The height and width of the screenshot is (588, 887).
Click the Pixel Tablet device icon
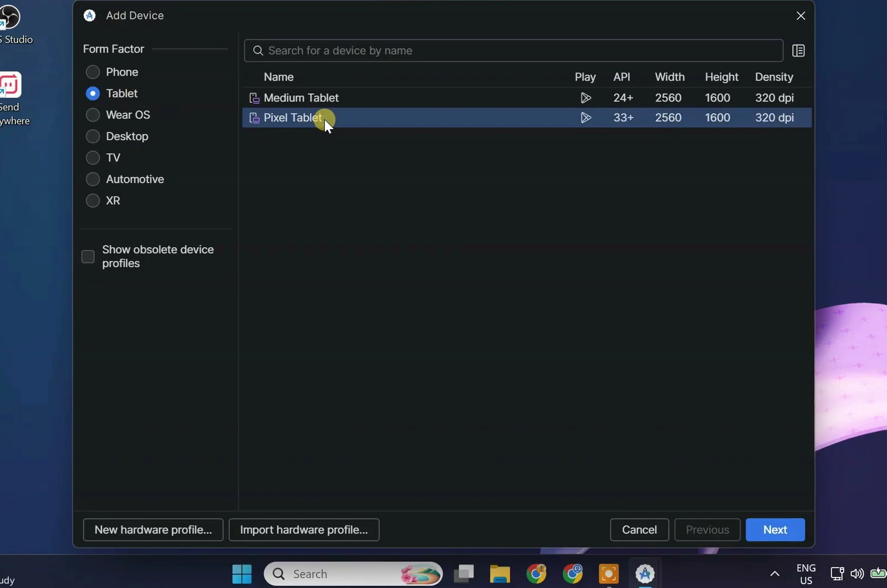(x=254, y=118)
